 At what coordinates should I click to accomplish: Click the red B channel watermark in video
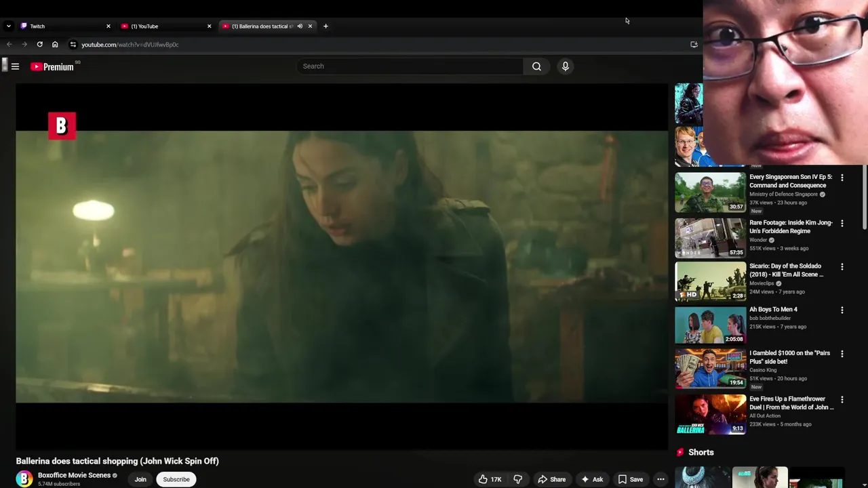pos(62,125)
